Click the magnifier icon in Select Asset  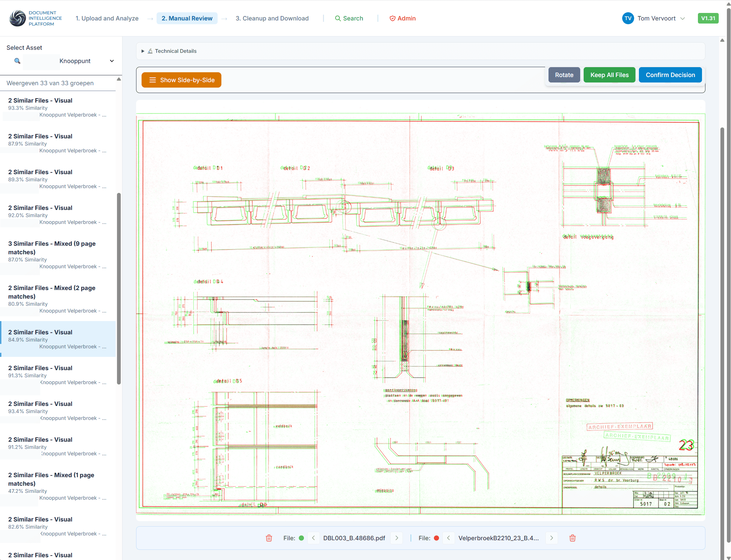[17, 61]
